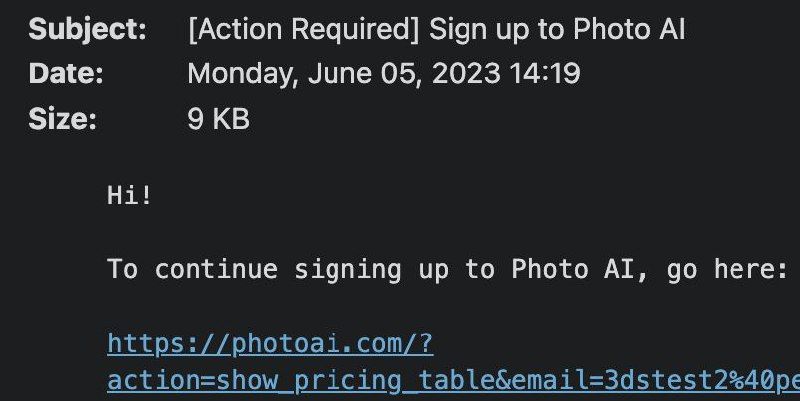The width and height of the screenshot is (800, 401).
Task: Click the Subject field label
Action: tap(87, 29)
